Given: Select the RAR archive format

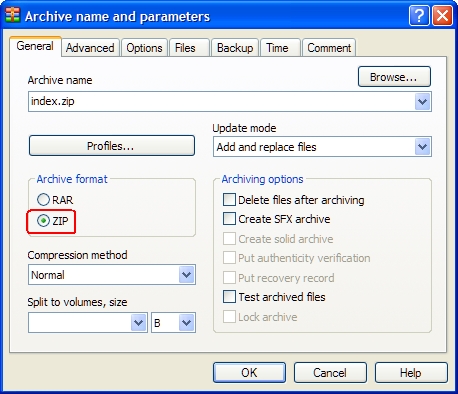Looking at the screenshot, I should (x=43, y=200).
